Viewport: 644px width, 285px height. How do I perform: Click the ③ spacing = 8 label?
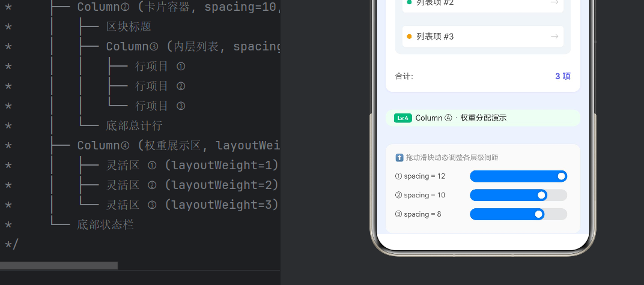click(418, 214)
